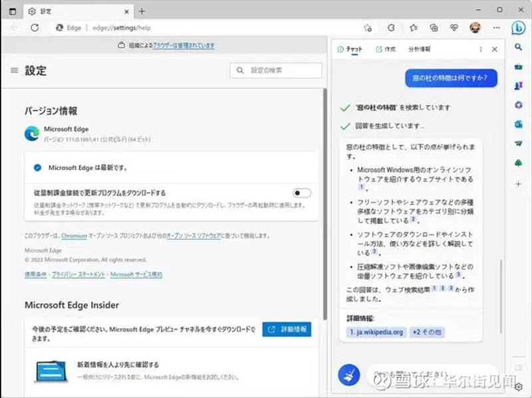532x398 pixels.
Task: Open Browser essentials heart icon
Action: point(454,28)
